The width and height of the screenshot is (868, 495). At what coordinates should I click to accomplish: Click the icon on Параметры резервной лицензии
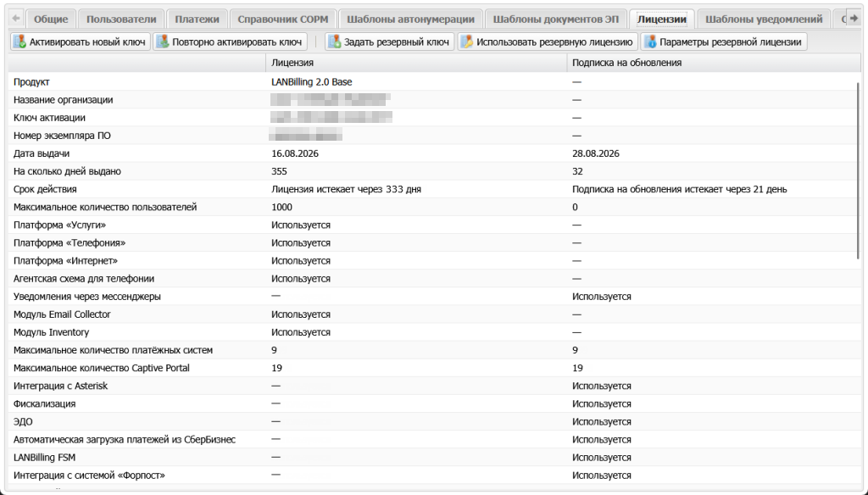click(650, 42)
